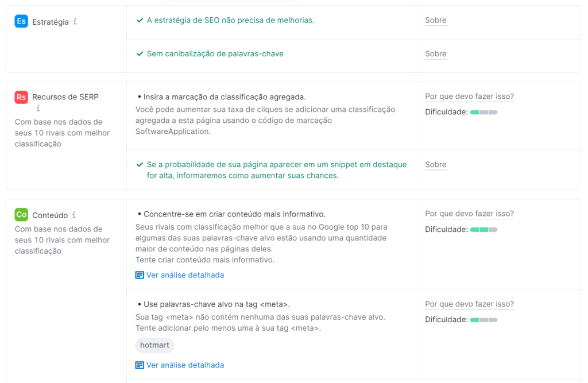Click the green Co Conteúdo badge icon
Viewport: 588px width, 383px height.
pyautogui.click(x=21, y=215)
